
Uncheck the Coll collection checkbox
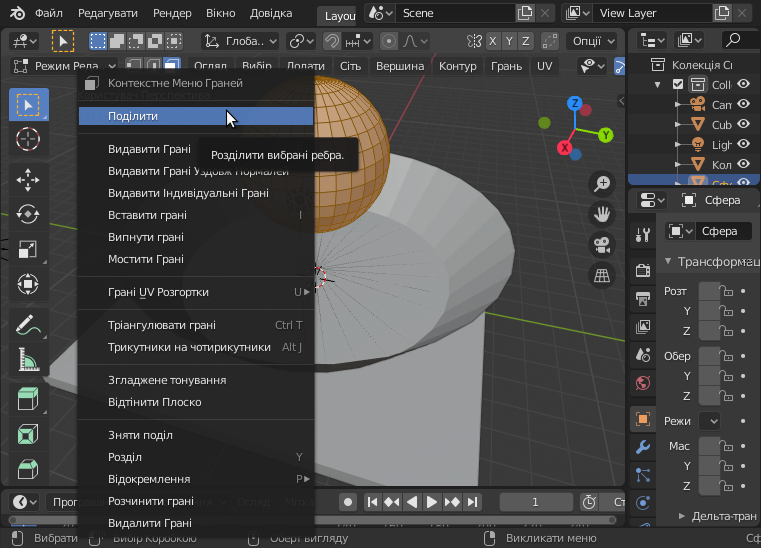click(678, 84)
